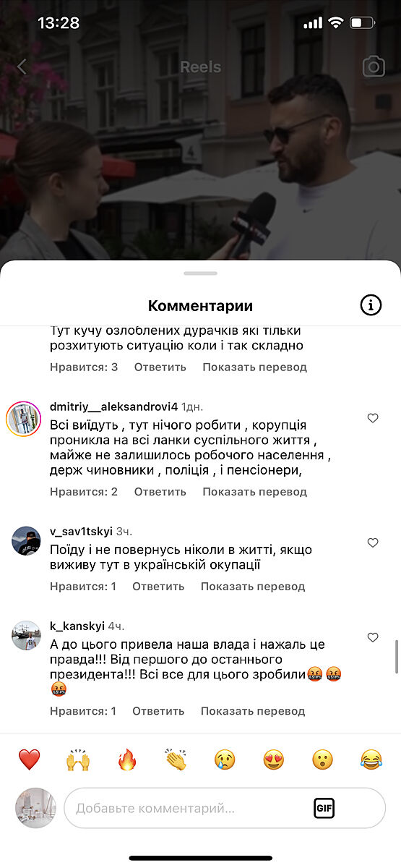Insert the heart-eyes emoji
Screen dimensions: 401x868
(x=274, y=759)
